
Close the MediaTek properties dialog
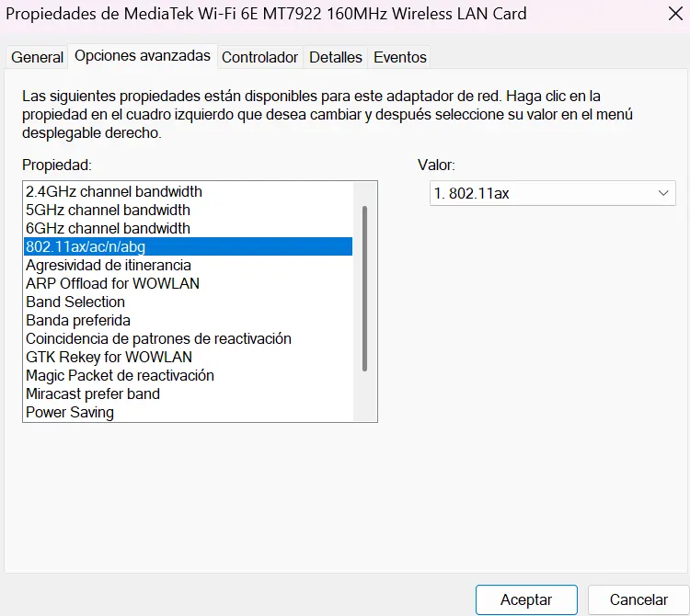(x=675, y=14)
